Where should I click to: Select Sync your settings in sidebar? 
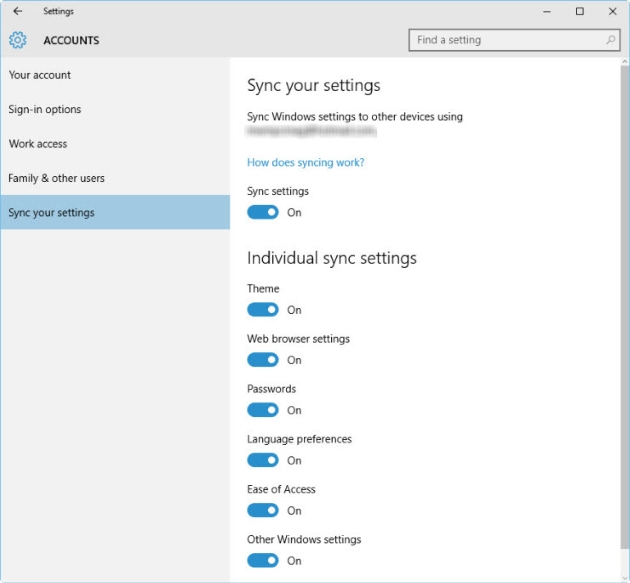(52, 212)
